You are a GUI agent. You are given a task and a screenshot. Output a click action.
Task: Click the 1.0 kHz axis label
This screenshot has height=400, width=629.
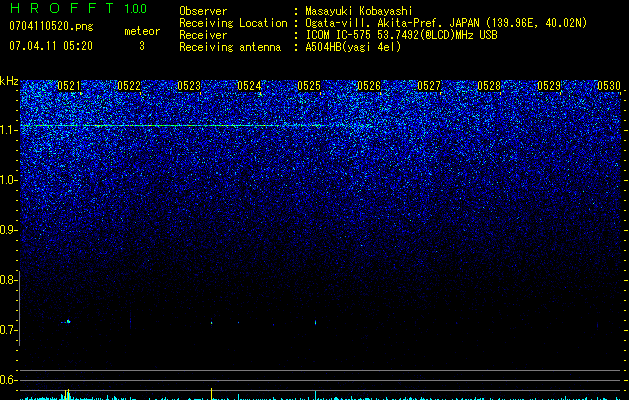pyautogui.click(x=8, y=180)
